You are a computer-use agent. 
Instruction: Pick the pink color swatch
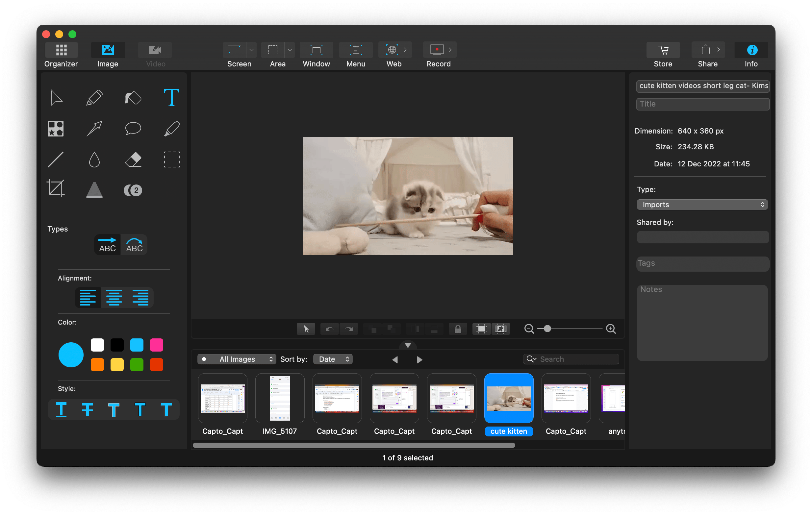tap(157, 344)
